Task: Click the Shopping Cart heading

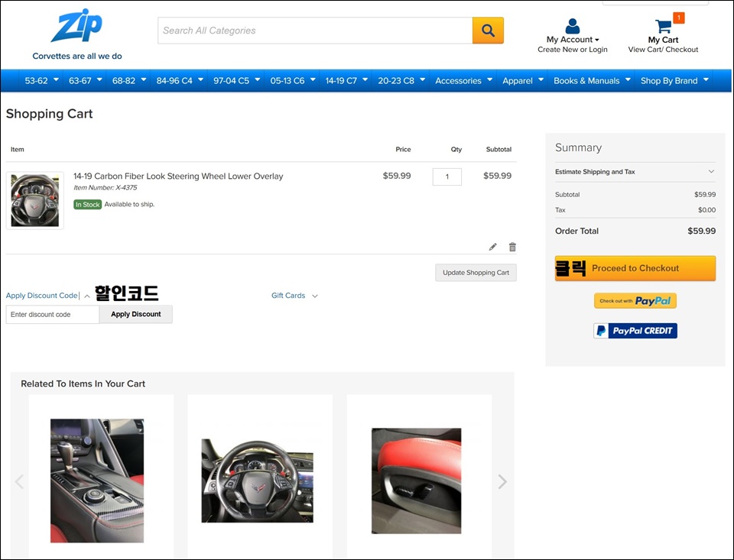Action: (x=49, y=114)
